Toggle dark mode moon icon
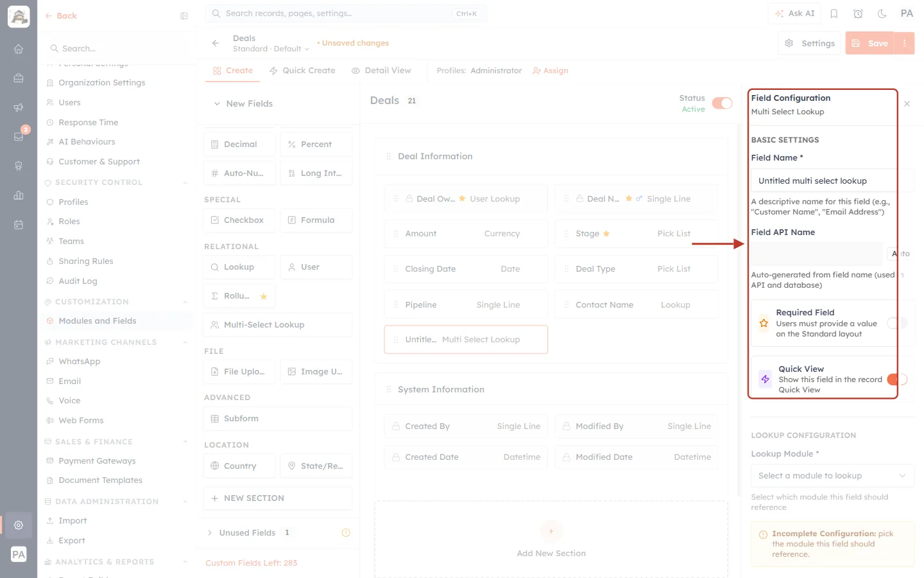 coord(882,13)
